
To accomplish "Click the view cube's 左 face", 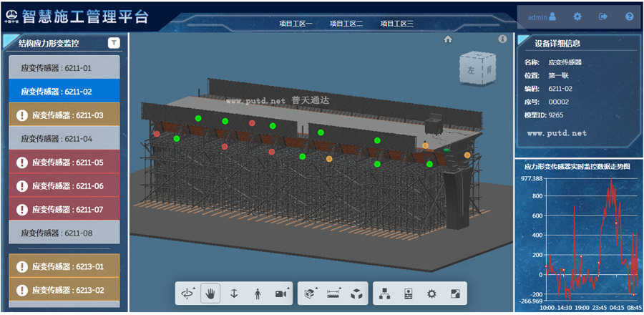I will [471, 70].
